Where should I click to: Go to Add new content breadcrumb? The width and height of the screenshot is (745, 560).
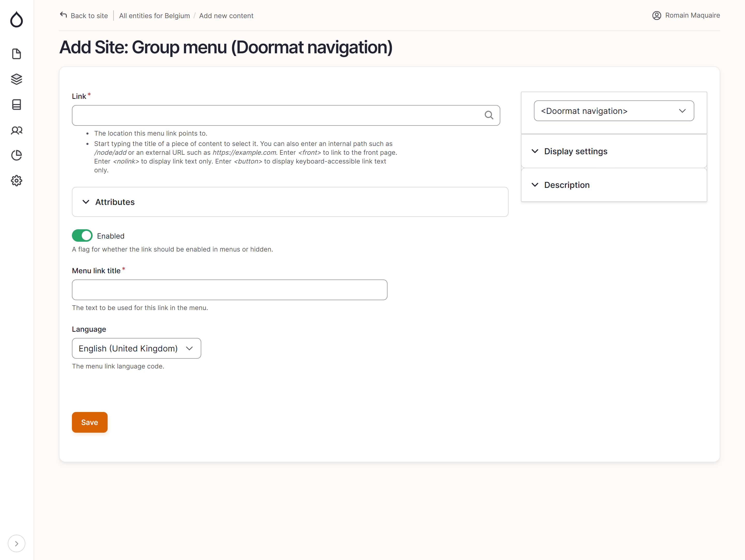pyautogui.click(x=226, y=16)
